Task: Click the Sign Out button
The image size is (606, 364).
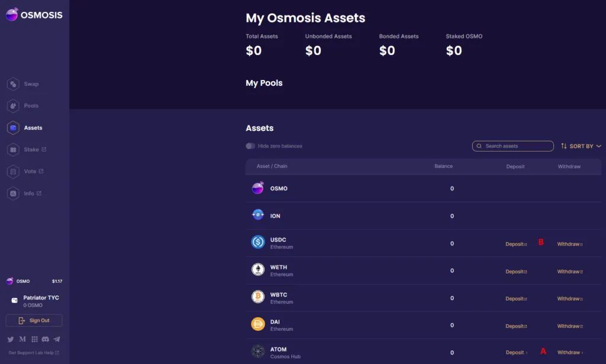Action: (34, 320)
